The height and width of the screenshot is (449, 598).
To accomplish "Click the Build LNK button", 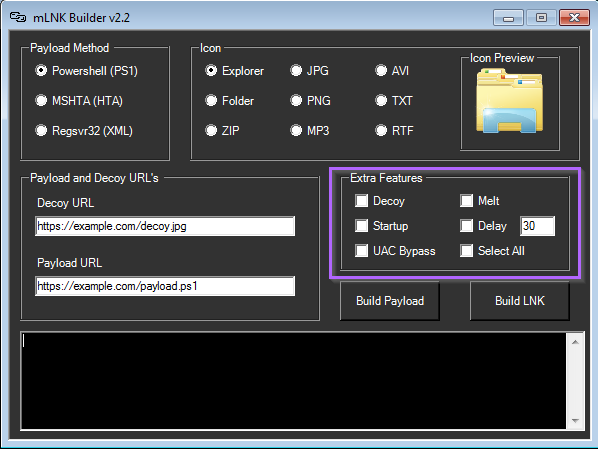I will click(x=519, y=301).
